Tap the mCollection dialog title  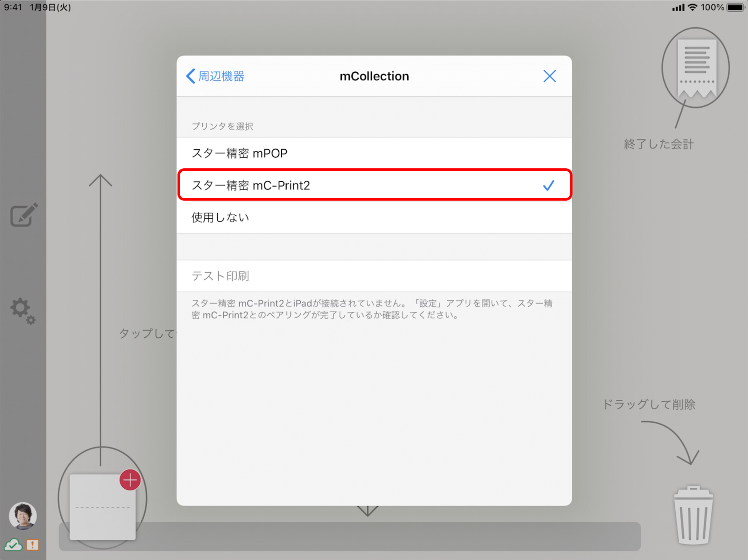click(x=374, y=76)
